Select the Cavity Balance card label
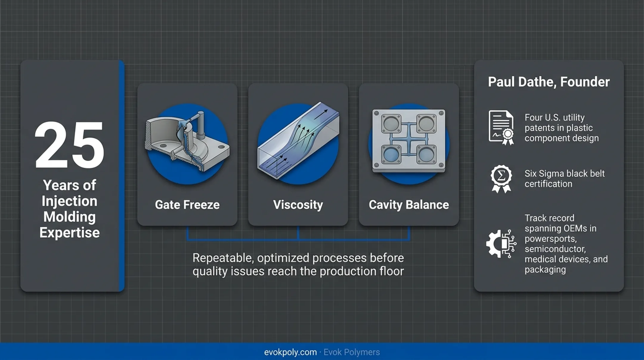 point(409,205)
